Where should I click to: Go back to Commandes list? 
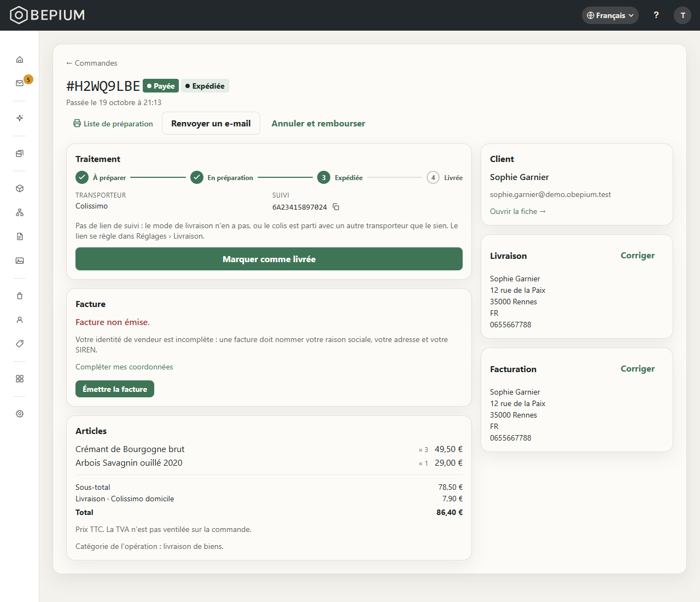pyautogui.click(x=91, y=63)
